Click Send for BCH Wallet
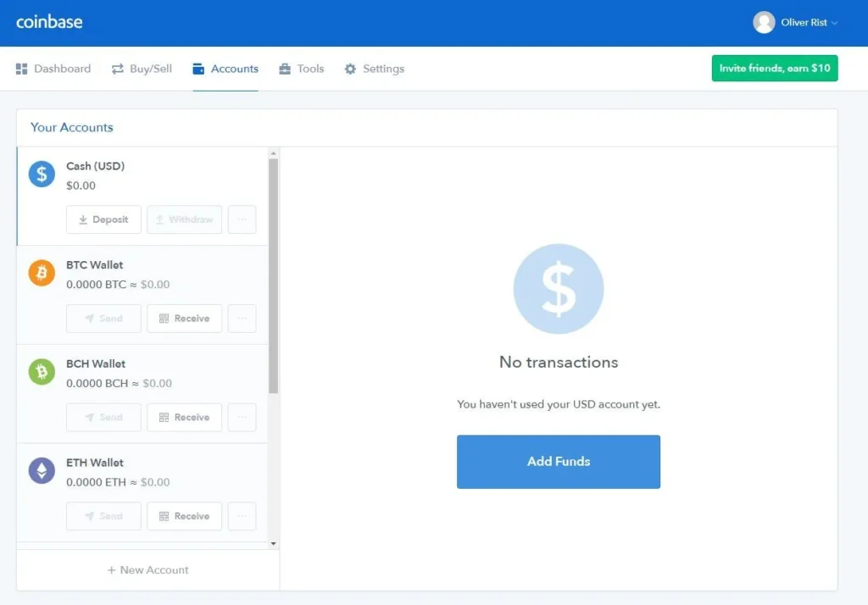 coord(103,417)
